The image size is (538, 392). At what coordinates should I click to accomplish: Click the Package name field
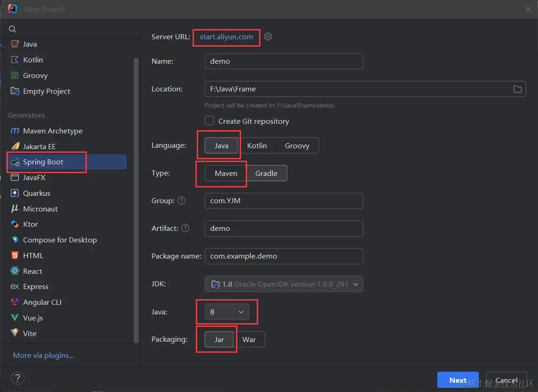tap(284, 256)
